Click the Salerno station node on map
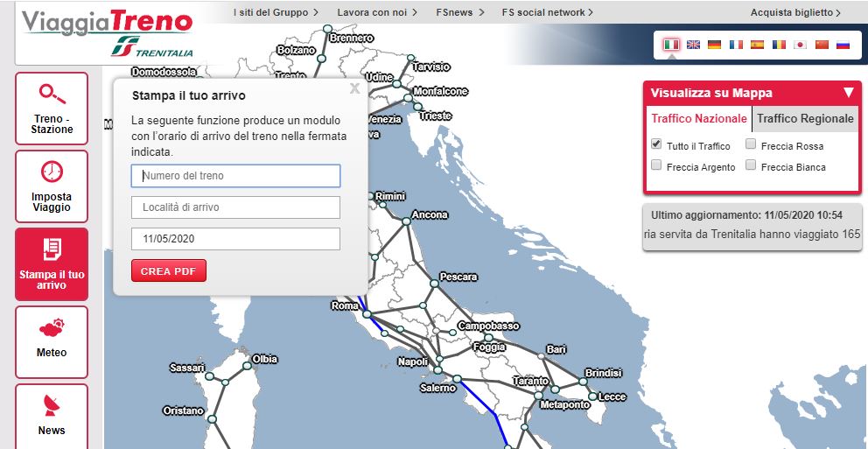 point(458,379)
